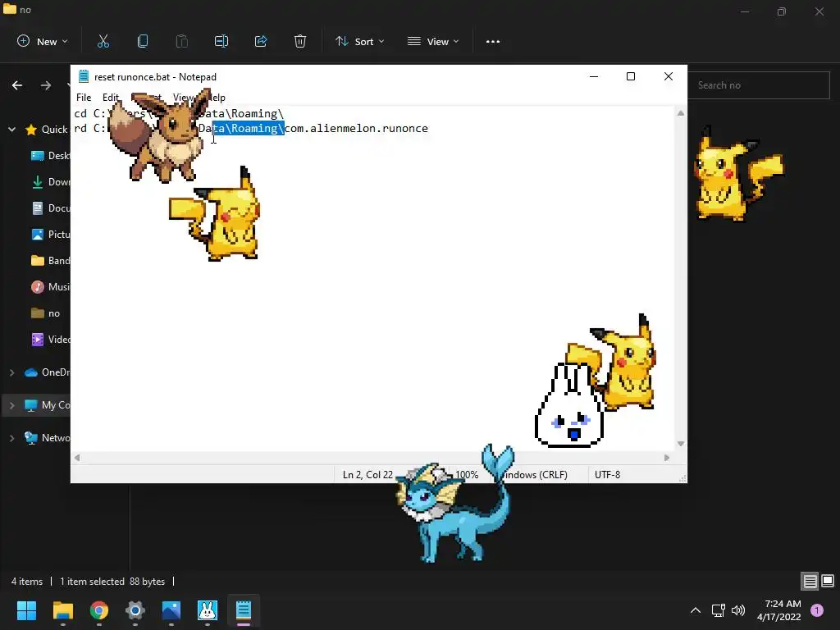Click the UTF-8 encoding status entry
This screenshot has width=840, height=630.
608,475
